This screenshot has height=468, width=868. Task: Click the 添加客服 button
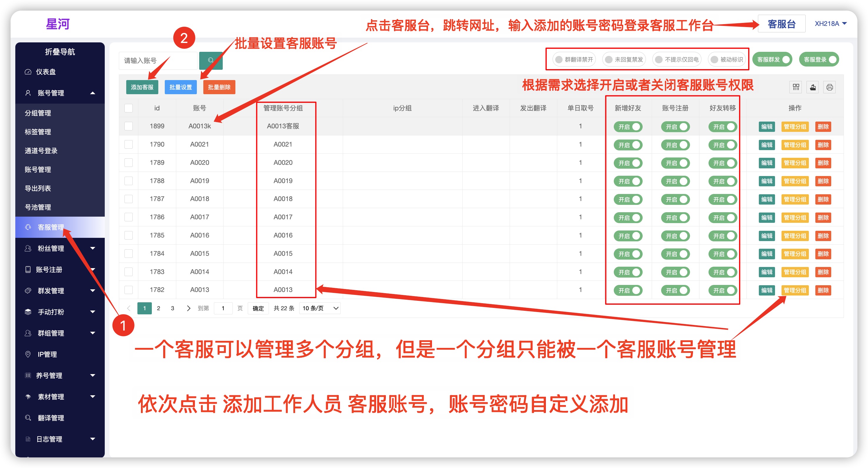click(x=142, y=87)
